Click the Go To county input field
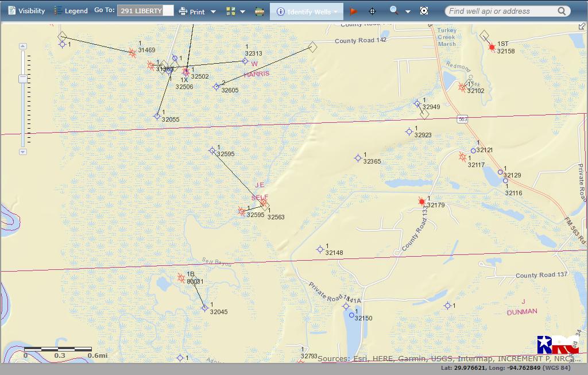This screenshot has height=375, width=588. [141, 10]
